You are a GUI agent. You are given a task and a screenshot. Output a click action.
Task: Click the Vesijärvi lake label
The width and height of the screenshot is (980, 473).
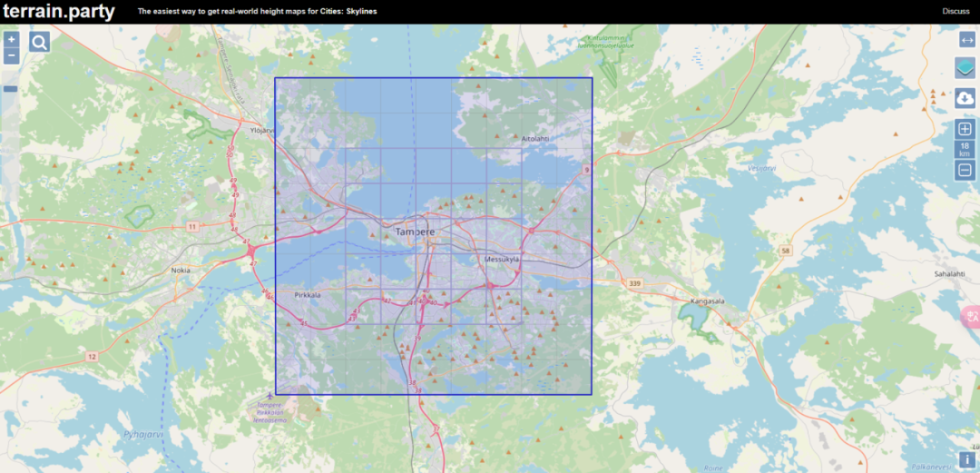point(762,168)
